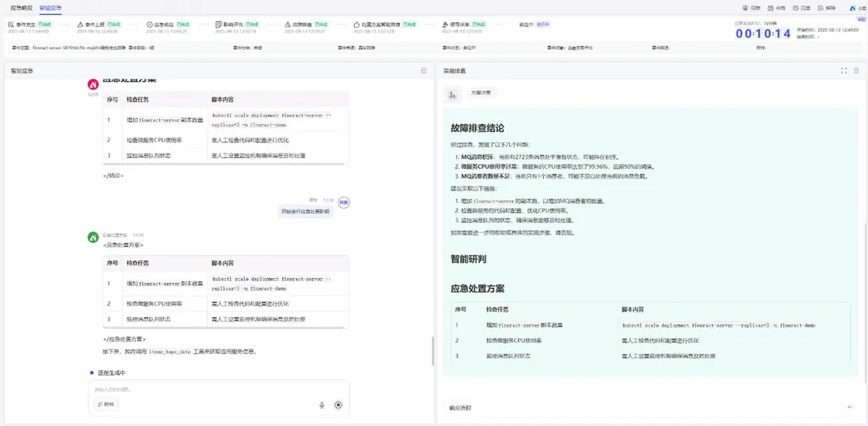Click the 事件发生 step icon
Image resolution: width=868 pixels, height=426 pixels.
tap(11, 25)
